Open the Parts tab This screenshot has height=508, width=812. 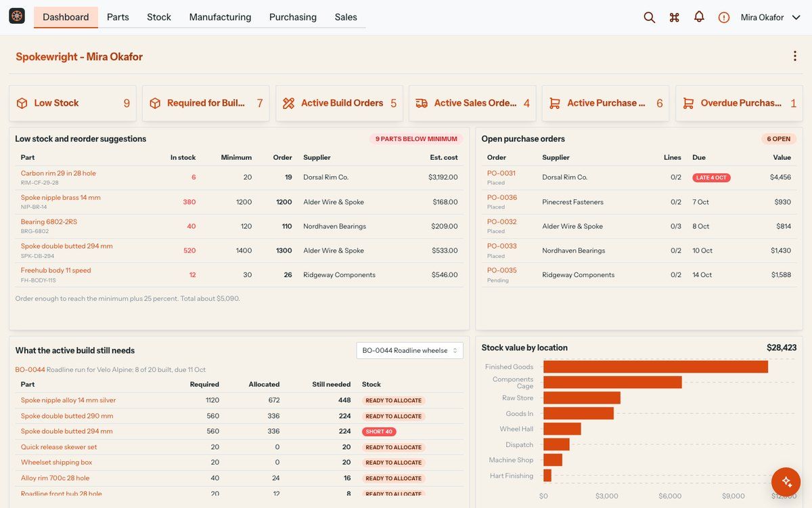[118, 17]
